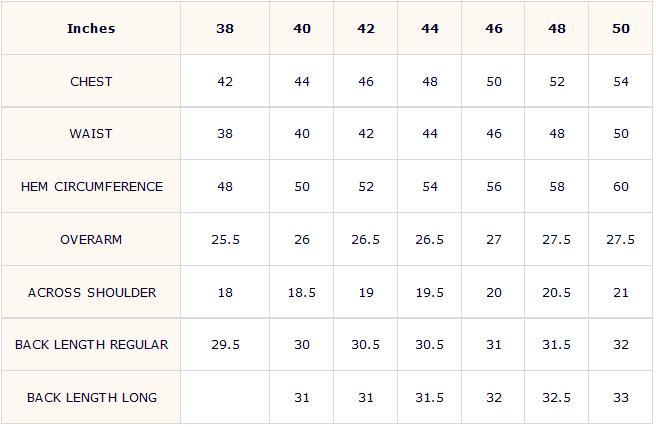Screen dimensions: 656x427
Task: Select overarm value 25.5
Action: pyautogui.click(x=225, y=240)
